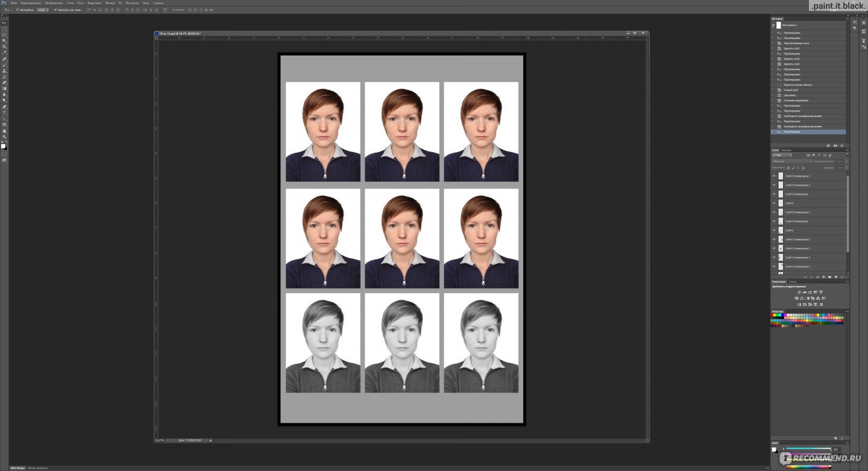Select the Lasso tool
The height and width of the screenshot is (471, 868).
4,34
